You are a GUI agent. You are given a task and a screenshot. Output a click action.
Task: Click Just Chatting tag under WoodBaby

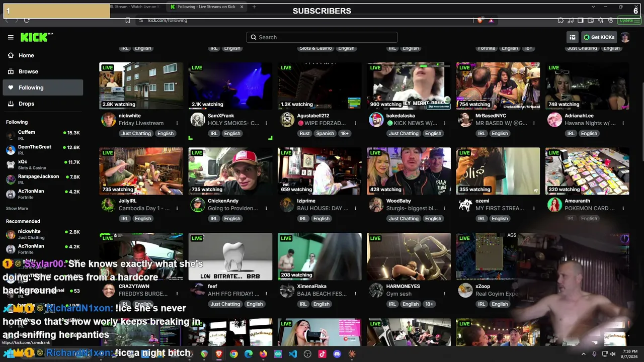404,219
